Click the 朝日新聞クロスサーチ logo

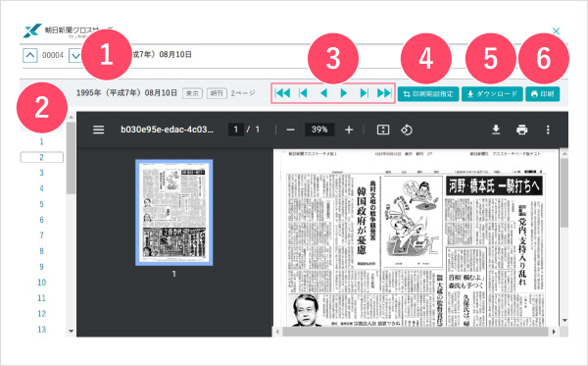(68, 30)
